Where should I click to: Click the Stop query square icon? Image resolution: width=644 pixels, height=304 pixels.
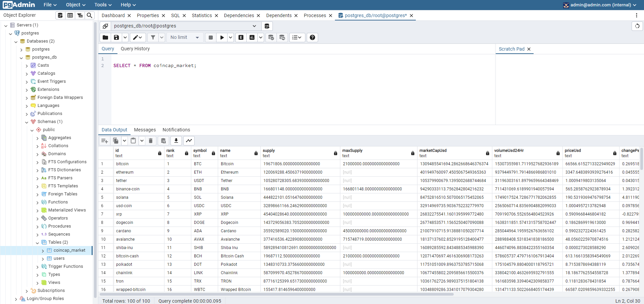[x=211, y=38]
